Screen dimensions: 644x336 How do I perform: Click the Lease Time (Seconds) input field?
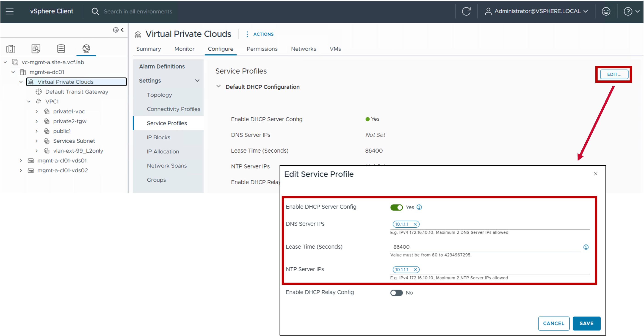pos(485,247)
